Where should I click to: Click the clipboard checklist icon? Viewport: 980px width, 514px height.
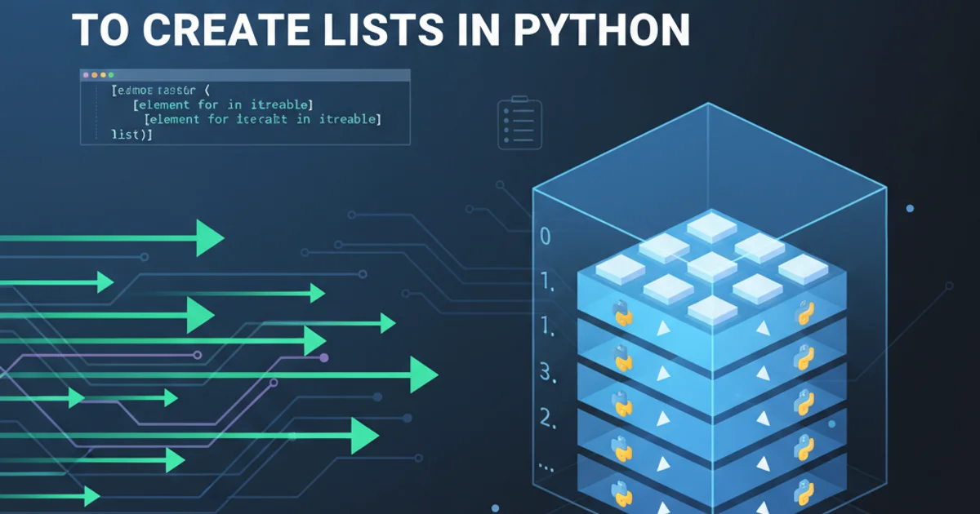click(519, 123)
